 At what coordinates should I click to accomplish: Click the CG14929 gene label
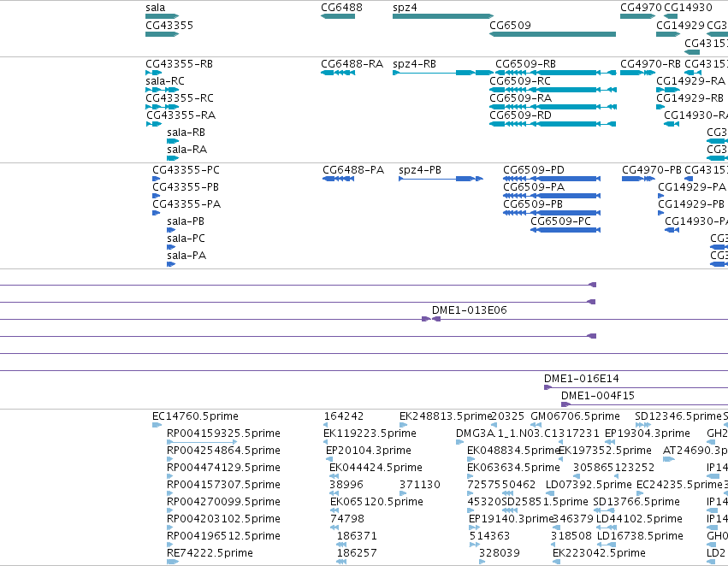click(x=680, y=25)
